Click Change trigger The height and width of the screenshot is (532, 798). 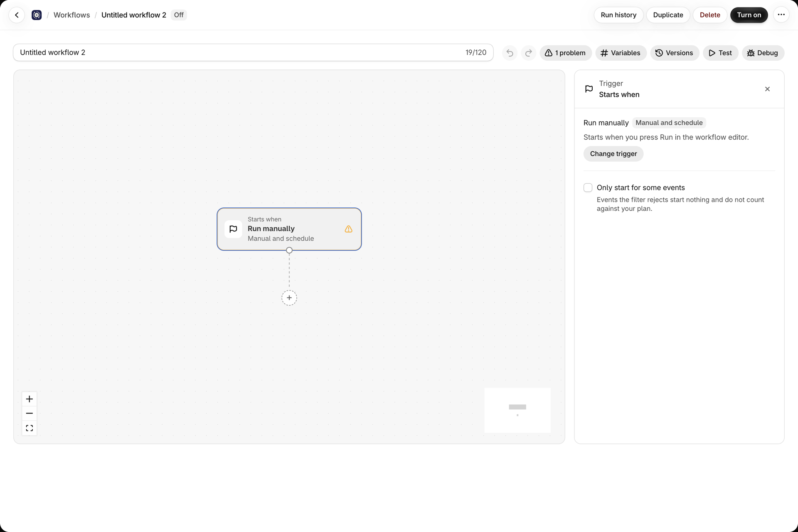pos(613,154)
